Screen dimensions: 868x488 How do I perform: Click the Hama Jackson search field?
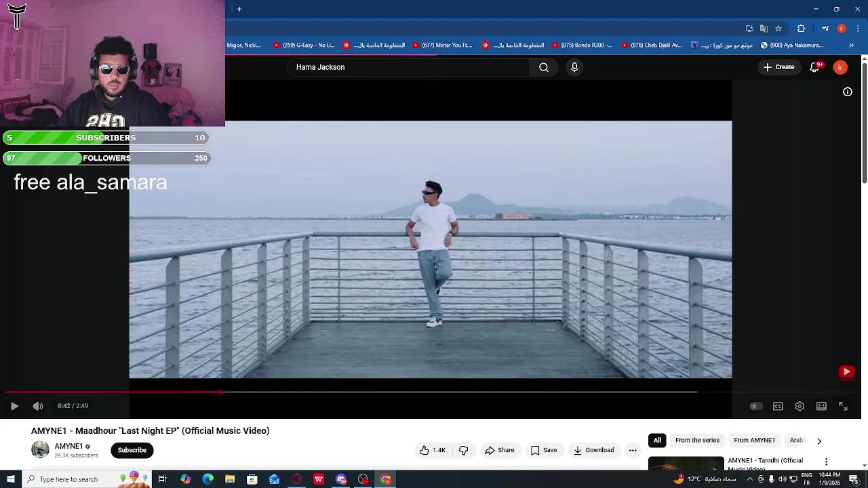[408, 67]
